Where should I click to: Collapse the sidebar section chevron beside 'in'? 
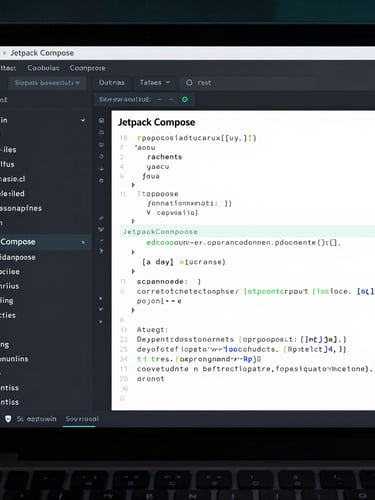tap(83, 120)
